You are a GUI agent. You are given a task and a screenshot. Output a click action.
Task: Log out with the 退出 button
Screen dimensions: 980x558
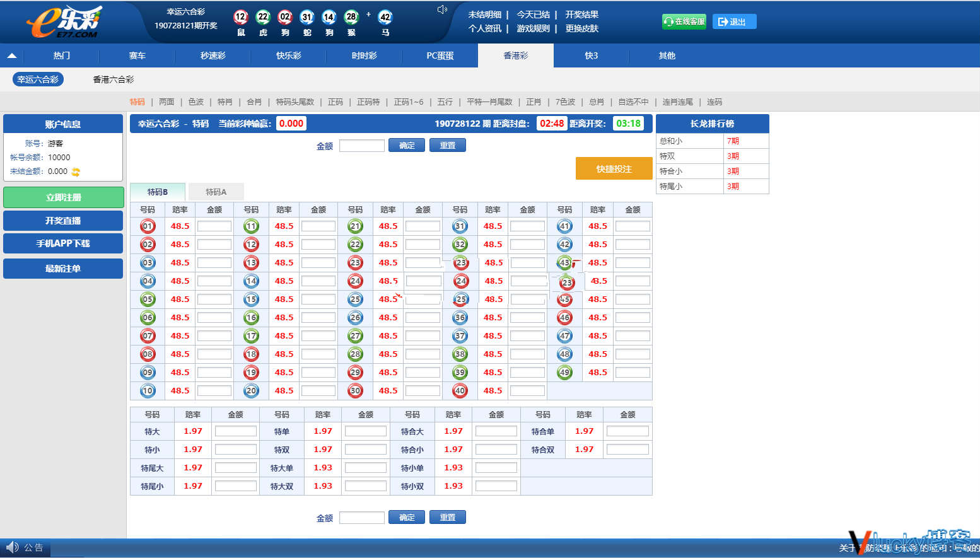point(735,21)
